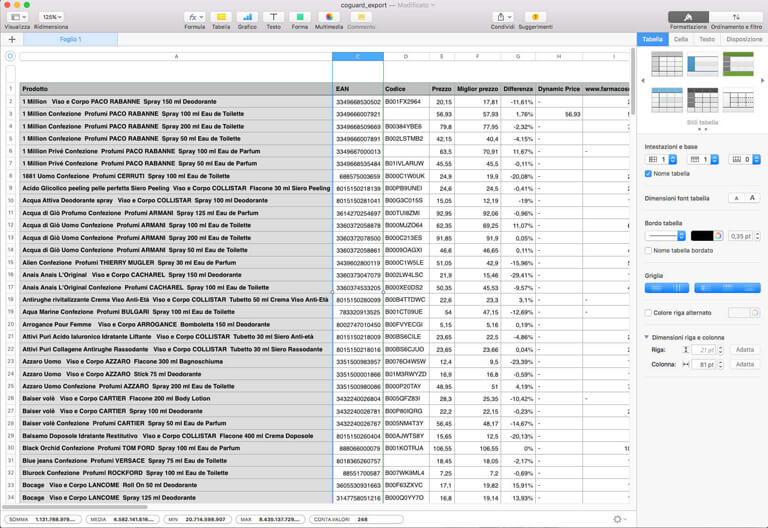The image size is (768, 528).
Task: Click the Colonna width input field
Action: 704,365
